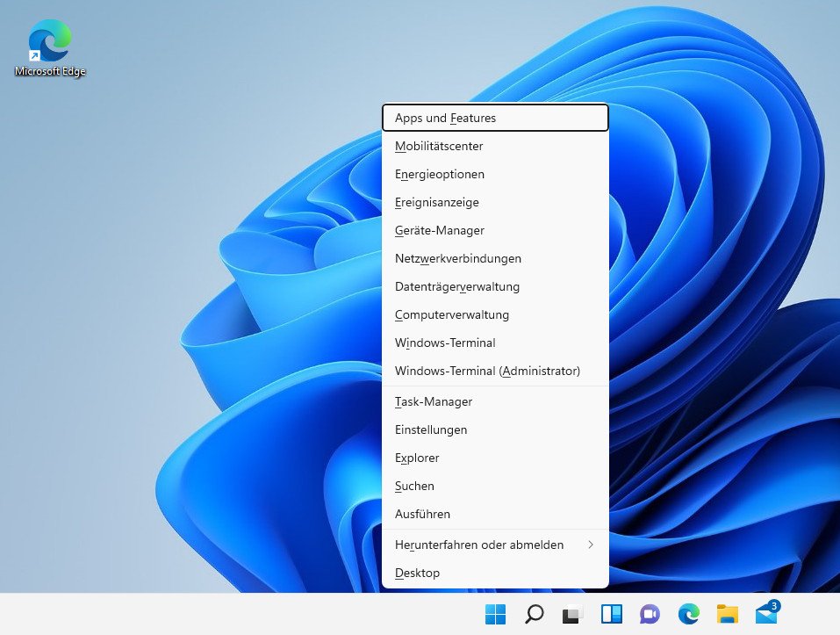Image resolution: width=840 pixels, height=635 pixels.
Task: Open the Geräte-Manager
Action: pyautogui.click(x=439, y=230)
